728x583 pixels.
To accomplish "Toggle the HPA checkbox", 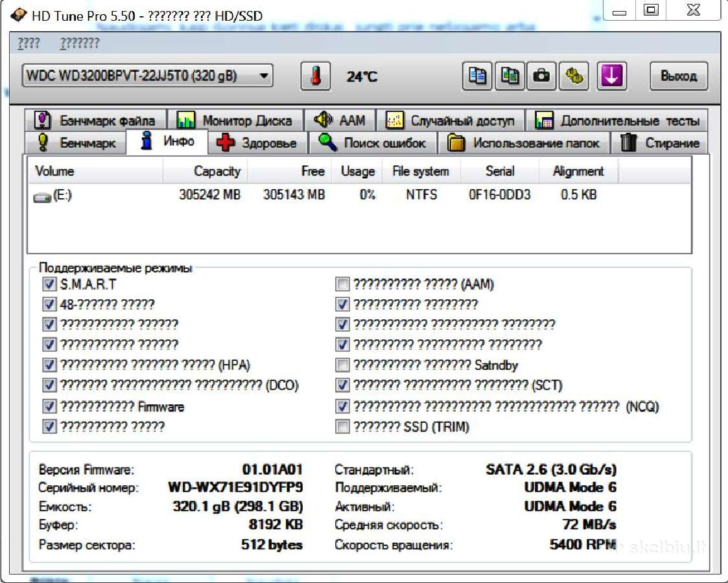I will [49, 365].
